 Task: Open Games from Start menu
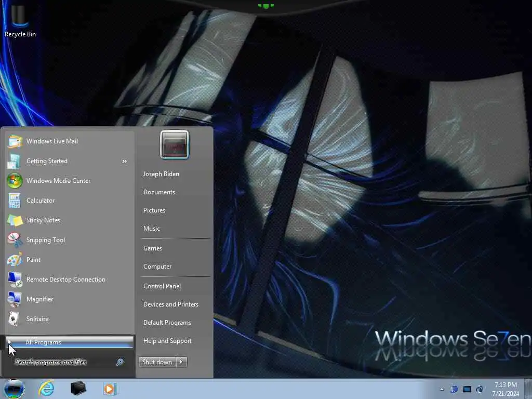click(x=153, y=248)
